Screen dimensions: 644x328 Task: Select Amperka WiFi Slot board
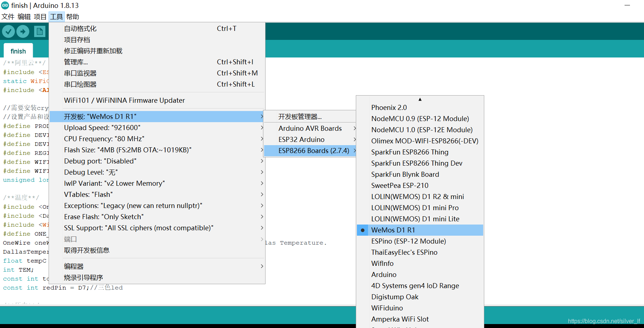[x=420, y=319]
